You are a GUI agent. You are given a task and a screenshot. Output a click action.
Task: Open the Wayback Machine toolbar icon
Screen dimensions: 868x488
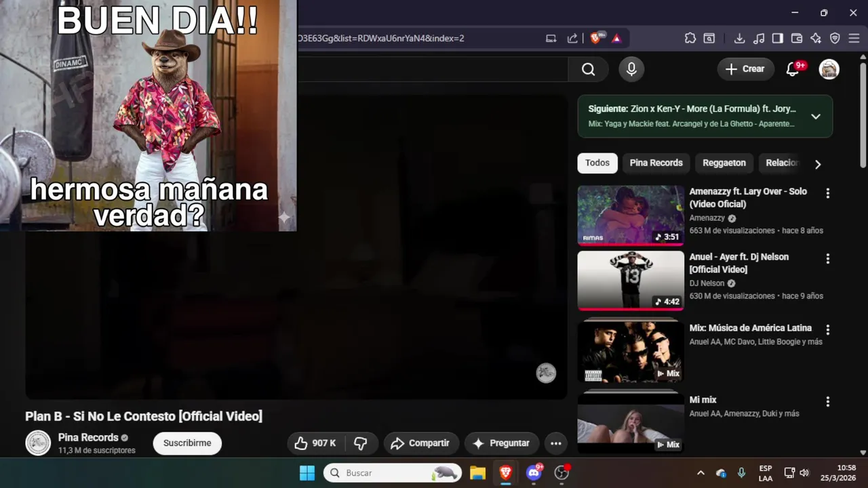click(x=709, y=39)
